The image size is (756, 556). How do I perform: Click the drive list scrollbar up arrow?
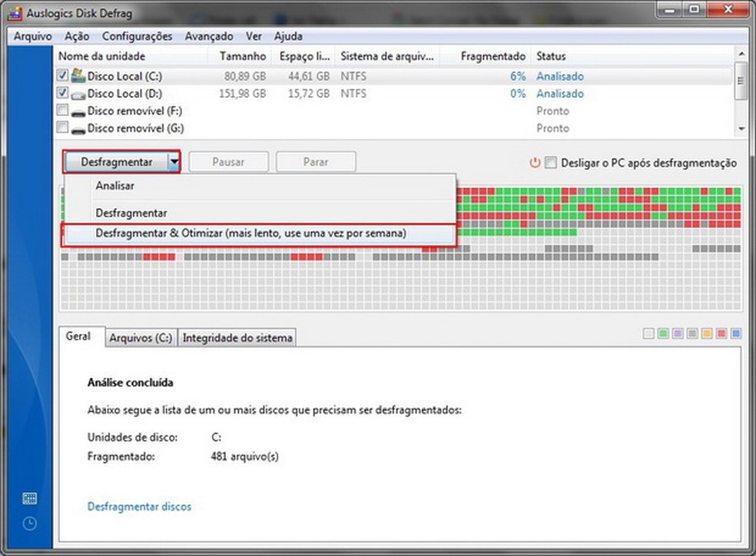tap(741, 52)
